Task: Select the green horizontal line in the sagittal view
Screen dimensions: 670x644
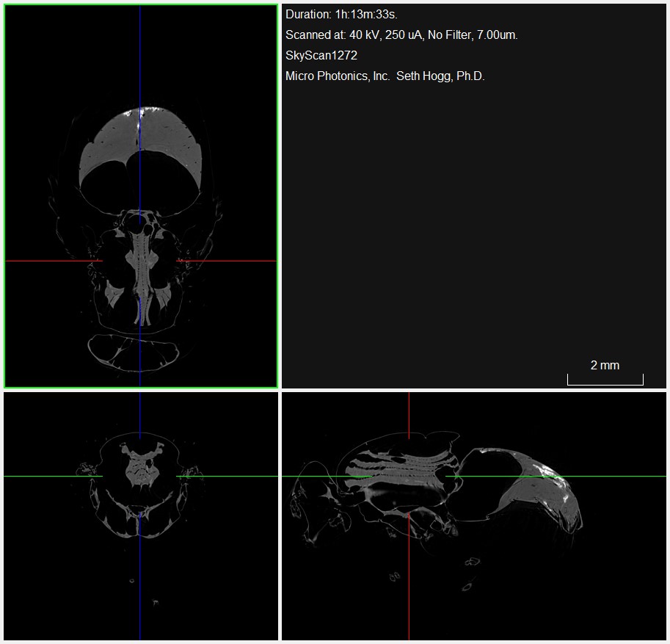Action: click(x=624, y=477)
